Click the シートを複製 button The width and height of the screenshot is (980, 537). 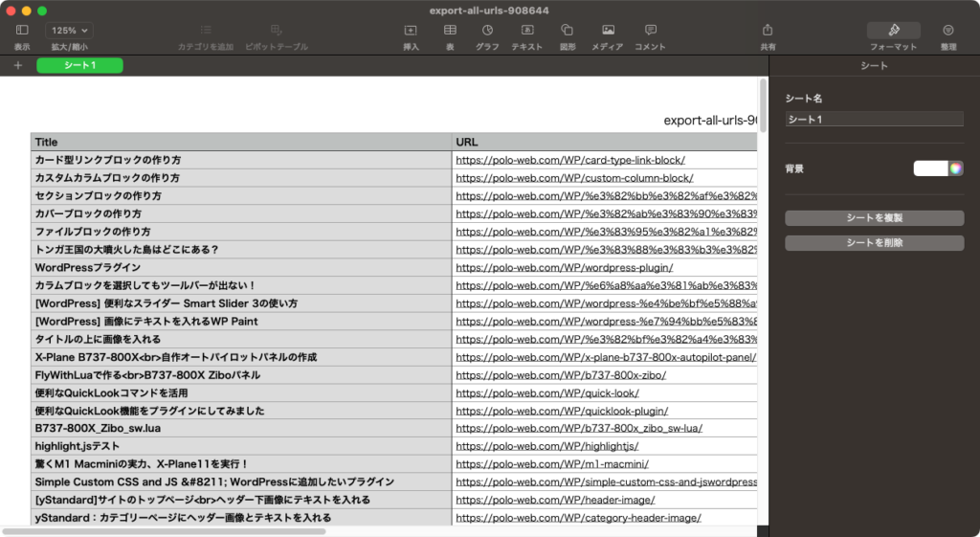tap(874, 218)
